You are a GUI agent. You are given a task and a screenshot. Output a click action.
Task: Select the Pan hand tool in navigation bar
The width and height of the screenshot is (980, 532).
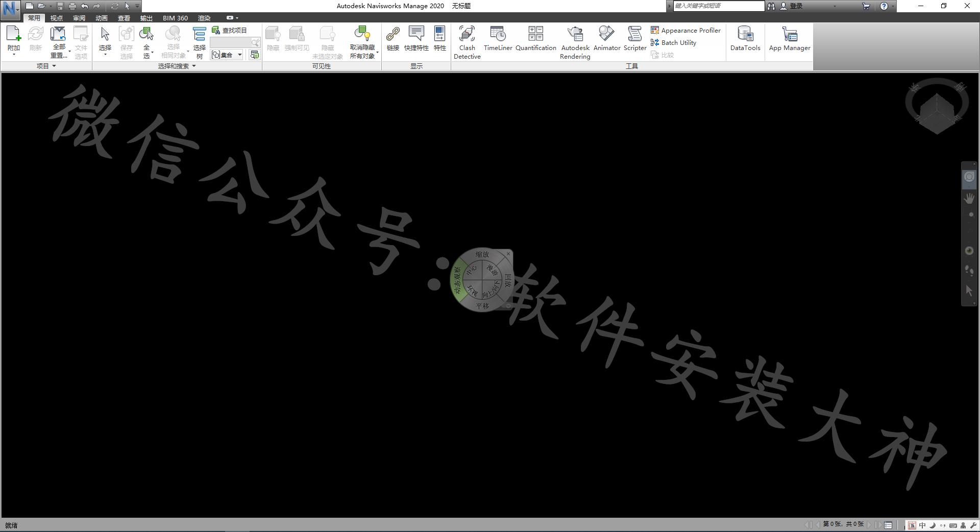click(x=969, y=198)
